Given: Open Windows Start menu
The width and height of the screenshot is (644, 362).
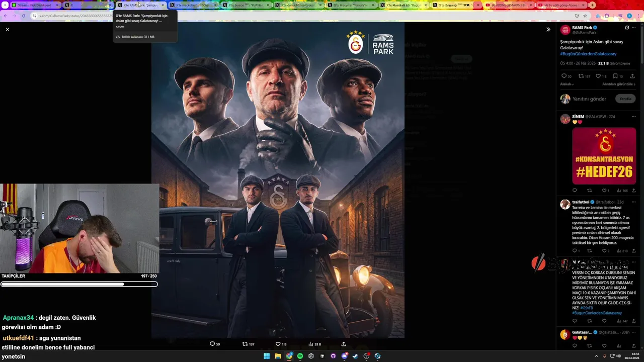Looking at the screenshot, I should coord(267,356).
